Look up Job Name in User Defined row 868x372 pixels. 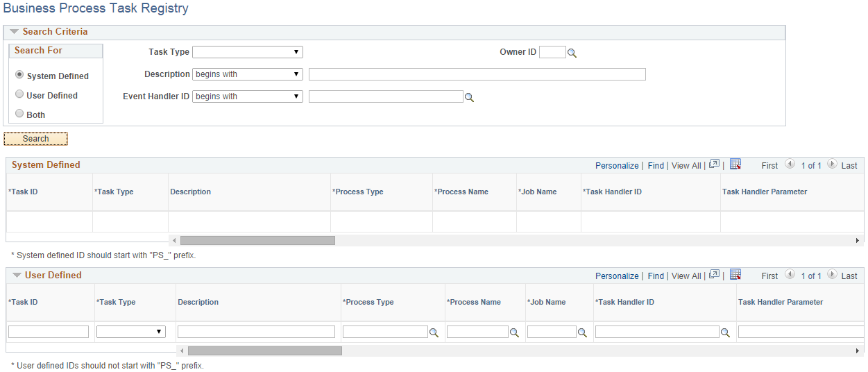(x=582, y=333)
